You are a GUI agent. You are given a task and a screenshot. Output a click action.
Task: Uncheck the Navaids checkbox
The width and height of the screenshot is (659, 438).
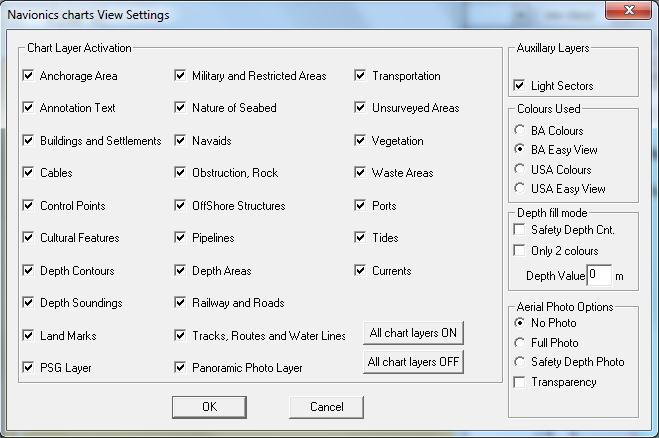tap(180, 140)
